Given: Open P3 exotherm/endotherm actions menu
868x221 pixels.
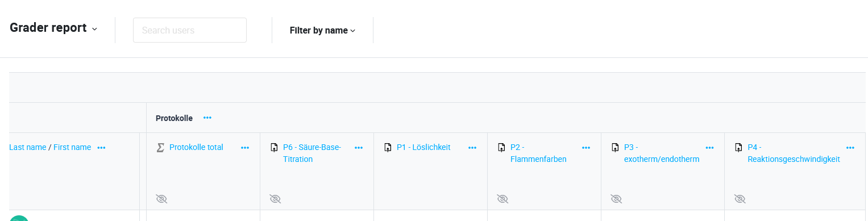Looking at the screenshot, I should tap(709, 148).
